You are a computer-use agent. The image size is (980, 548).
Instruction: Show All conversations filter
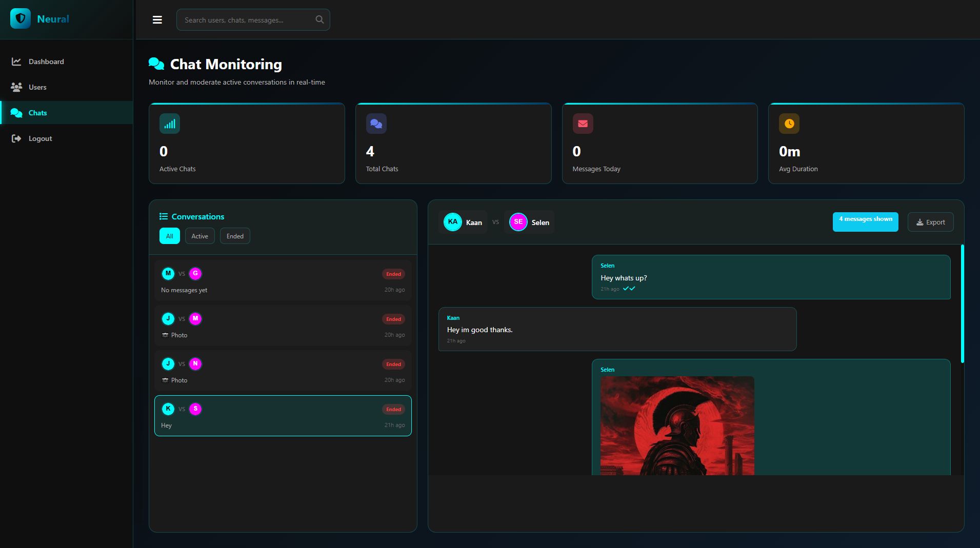170,236
